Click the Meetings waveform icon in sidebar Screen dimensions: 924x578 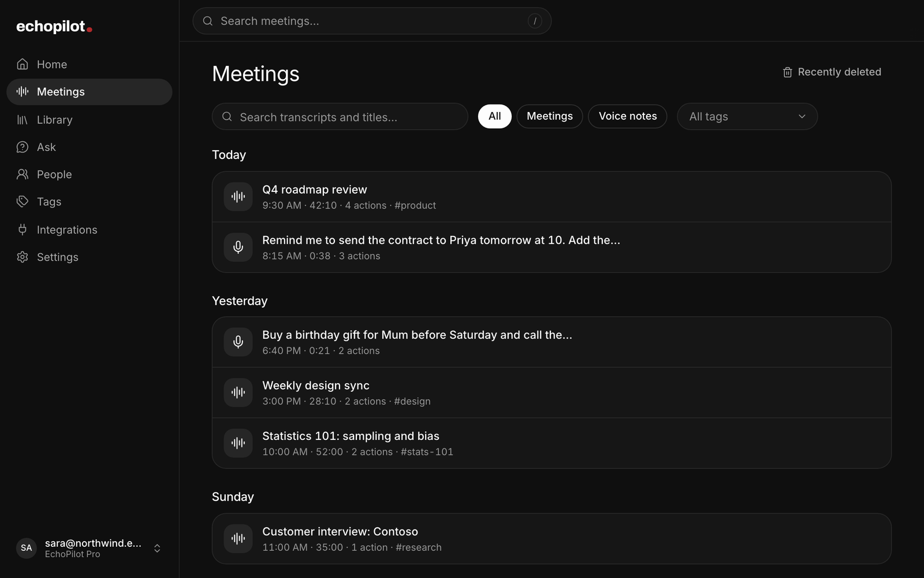click(23, 91)
